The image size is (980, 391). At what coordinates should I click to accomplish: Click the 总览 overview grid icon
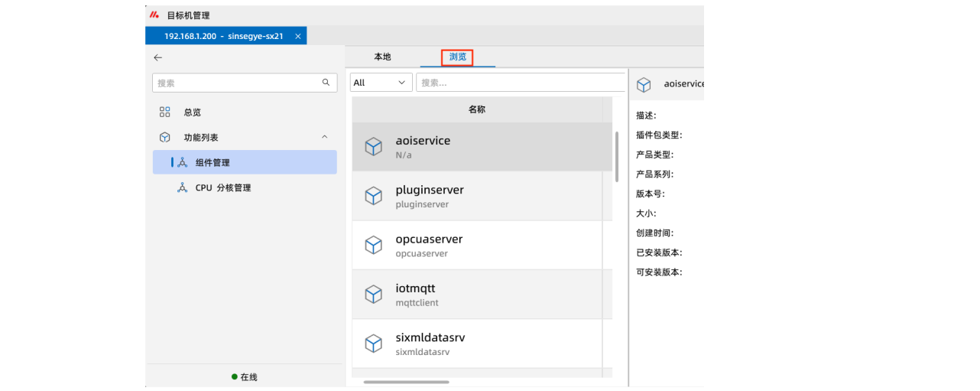click(x=164, y=112)
